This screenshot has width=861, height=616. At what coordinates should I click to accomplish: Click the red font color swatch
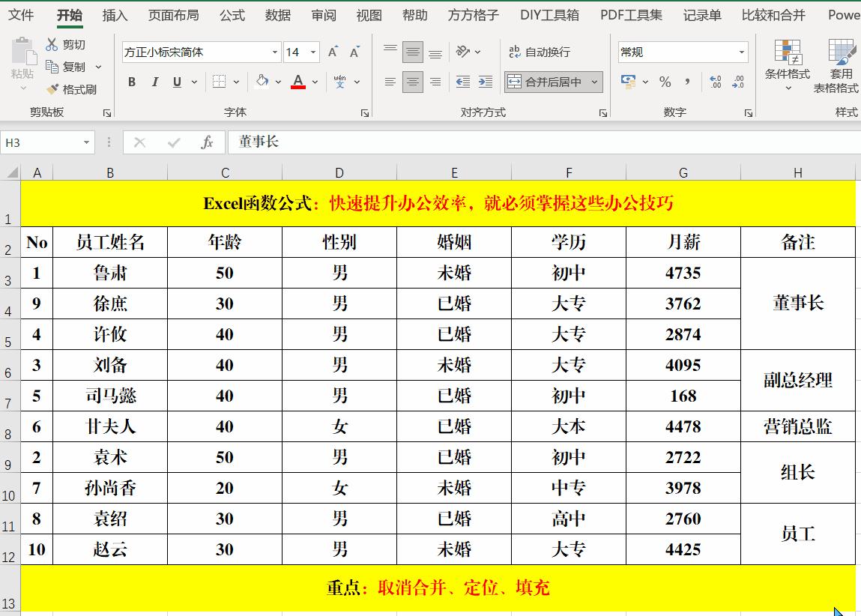tap(298, 88)
